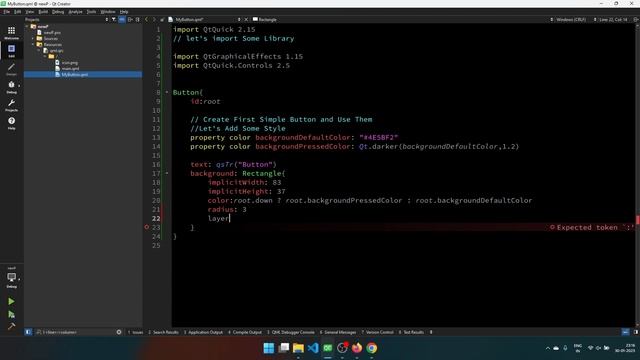Collapse the Resources folder

[33, 44]
